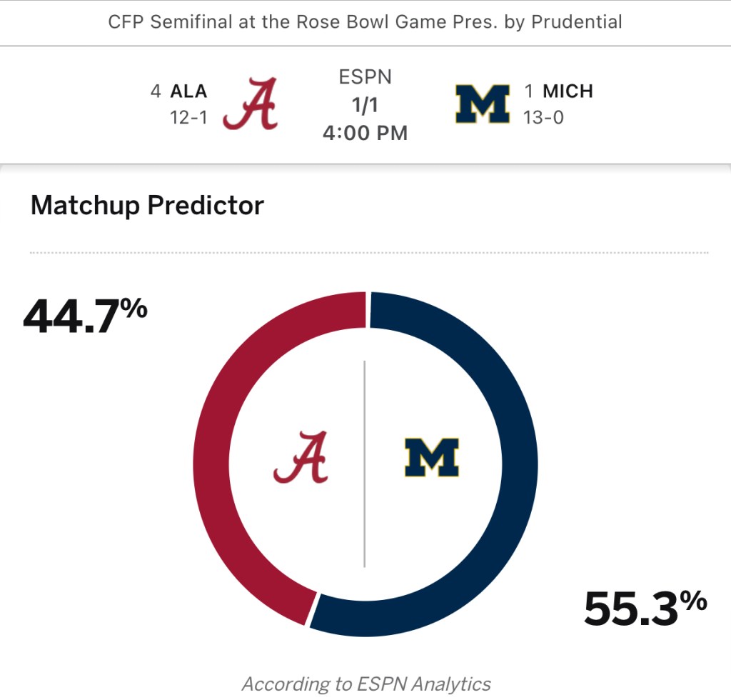Click the Matchup Predictor heading
Viewport: 731px width, 700px height.
click(x=147, y=206)
